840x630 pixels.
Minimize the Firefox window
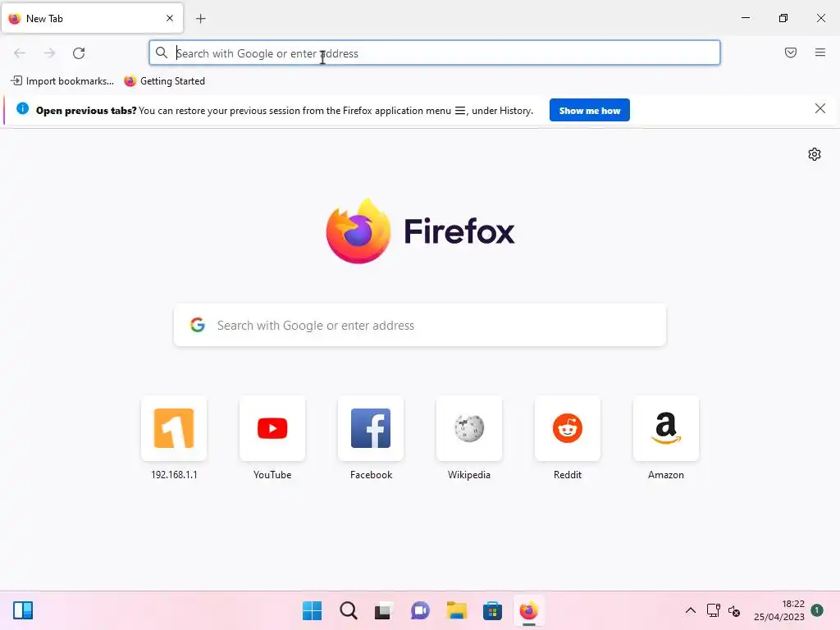click(745, 18)
